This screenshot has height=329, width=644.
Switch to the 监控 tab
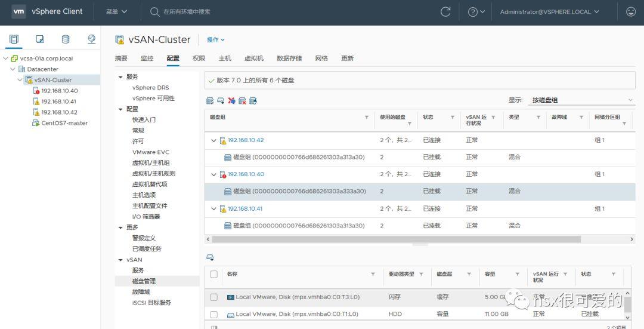click(x=147, y=59)
